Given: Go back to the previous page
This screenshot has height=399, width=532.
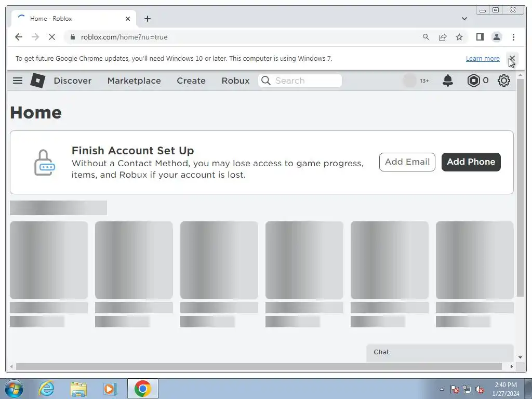Looking at the screenshot, I should point(19,37).
